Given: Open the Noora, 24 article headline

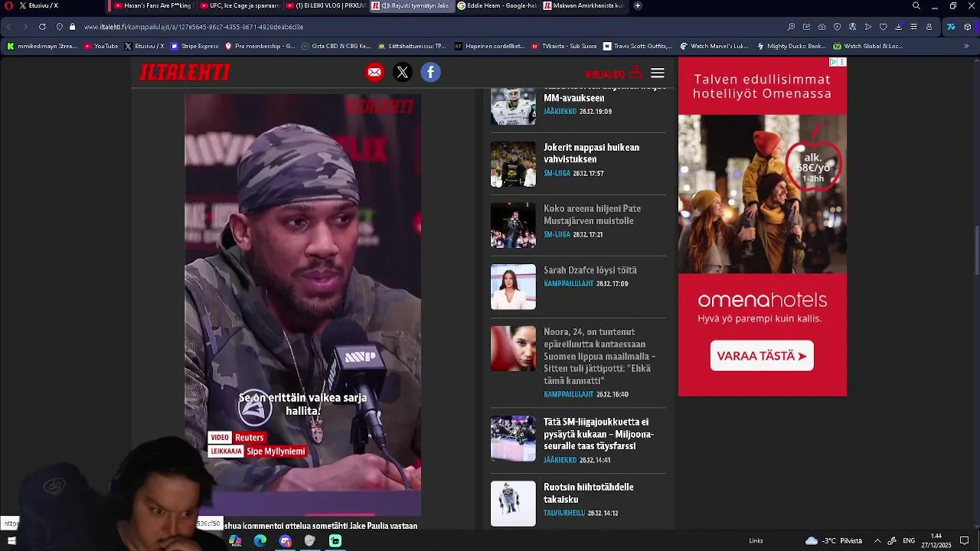Looking at the screenshot, I should 599,357.
